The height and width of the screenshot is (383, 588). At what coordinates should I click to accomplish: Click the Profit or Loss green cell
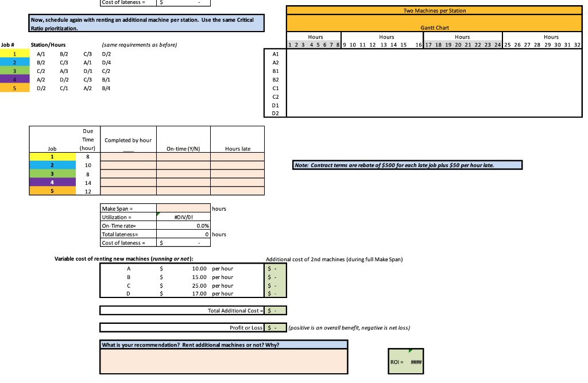click(274, 327)
